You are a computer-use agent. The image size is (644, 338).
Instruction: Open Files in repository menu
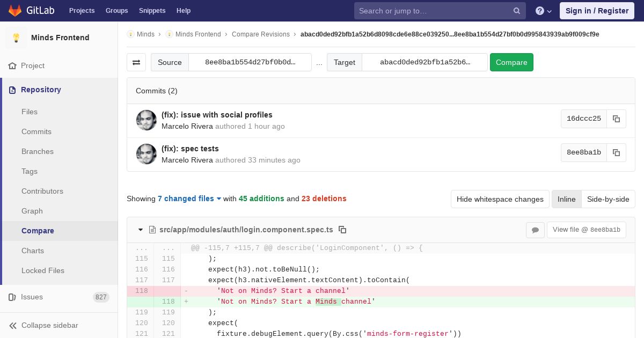tap(30, 112)
